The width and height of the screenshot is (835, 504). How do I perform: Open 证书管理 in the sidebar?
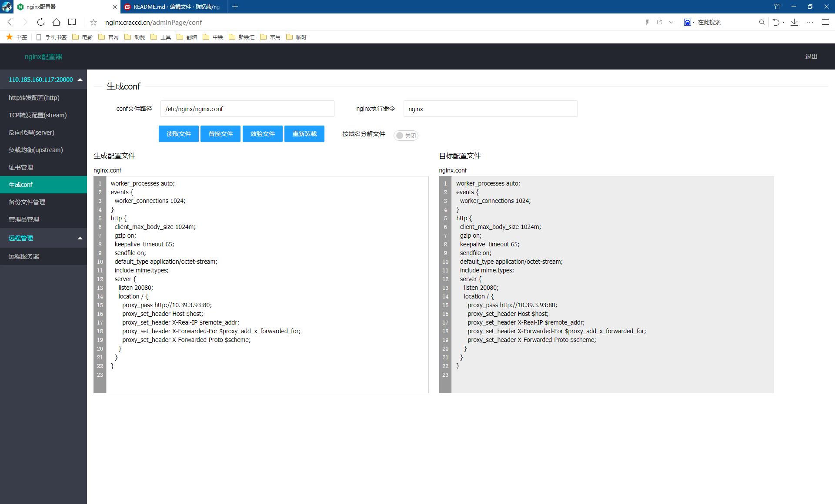tap(43, 167)
